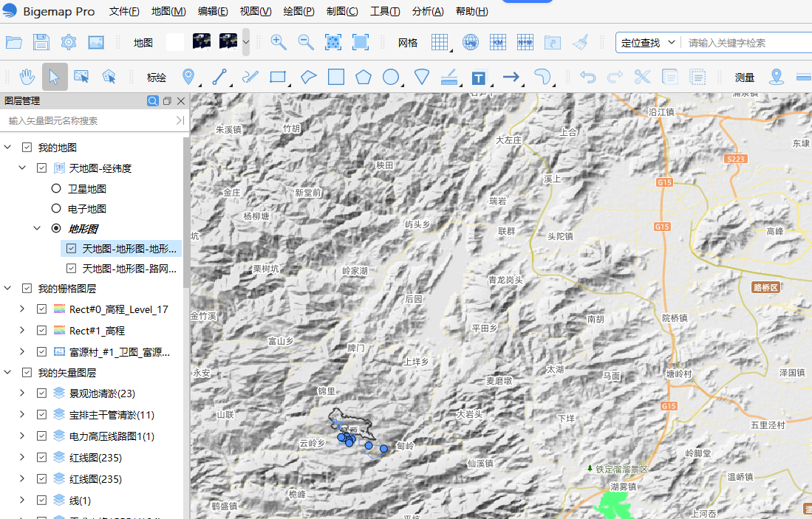Image resolution: width=812 pixels, height=519 pixels.
Task: Open the 分析(A) menu
Action: pos(428,11)
